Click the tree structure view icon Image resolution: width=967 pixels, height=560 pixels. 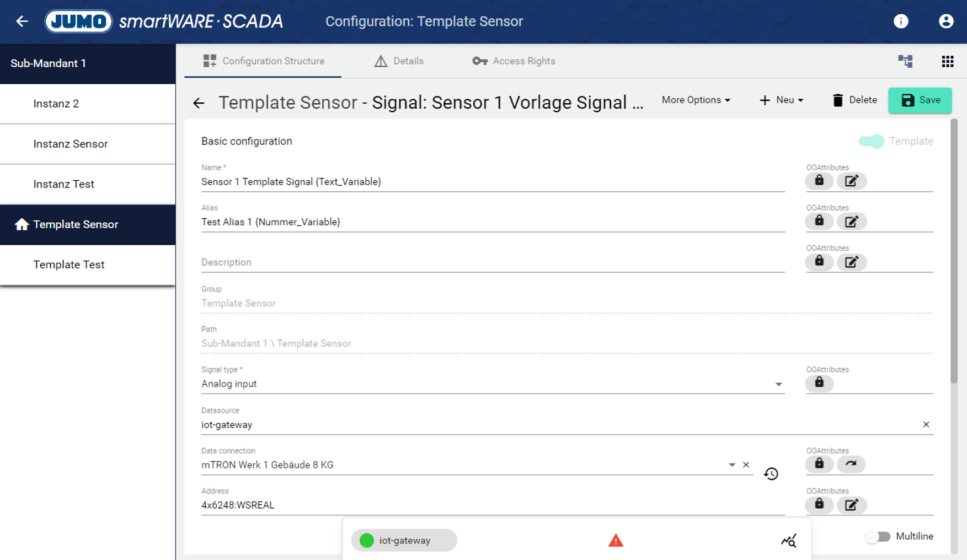tap(905, 61)
